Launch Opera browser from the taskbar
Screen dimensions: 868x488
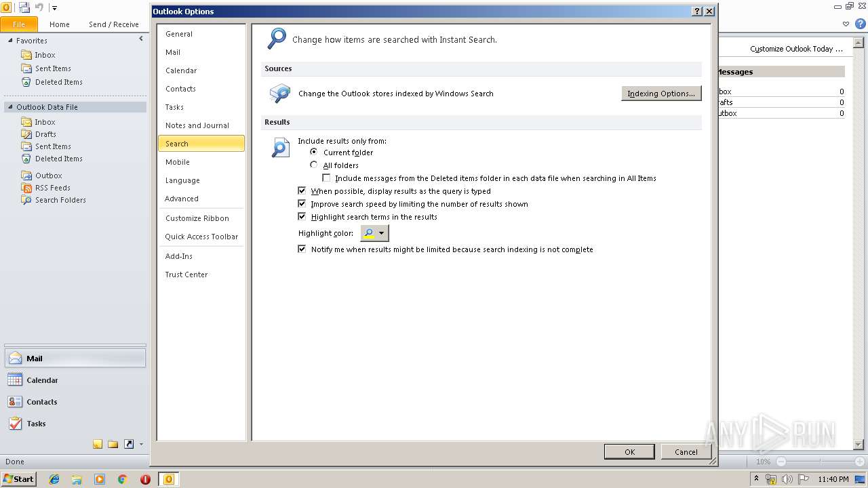click(145, 479)
